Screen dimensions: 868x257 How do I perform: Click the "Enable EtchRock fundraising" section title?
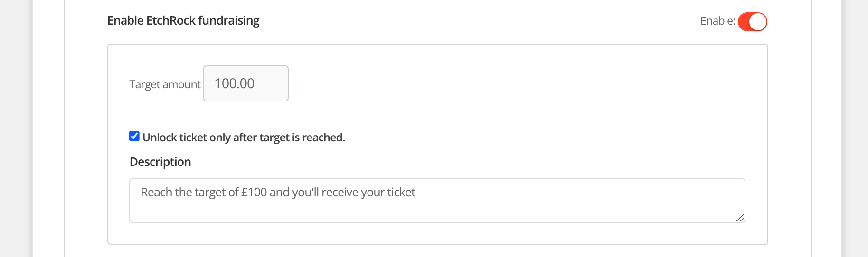[x=183, y=21]
